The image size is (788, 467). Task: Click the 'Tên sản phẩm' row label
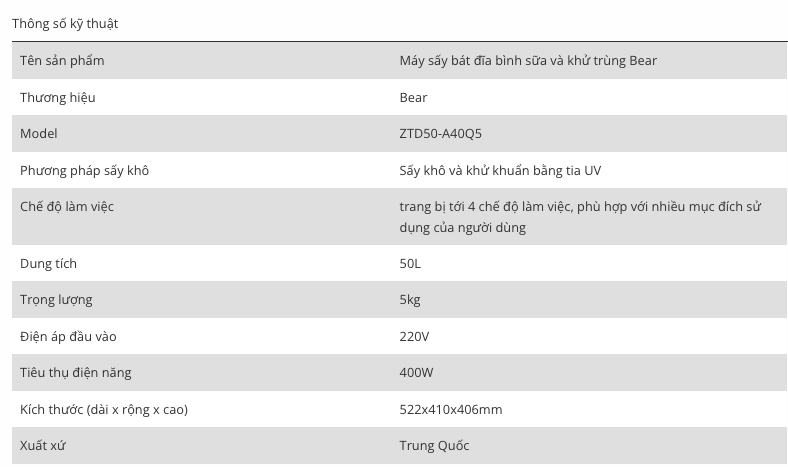(62, 60)
